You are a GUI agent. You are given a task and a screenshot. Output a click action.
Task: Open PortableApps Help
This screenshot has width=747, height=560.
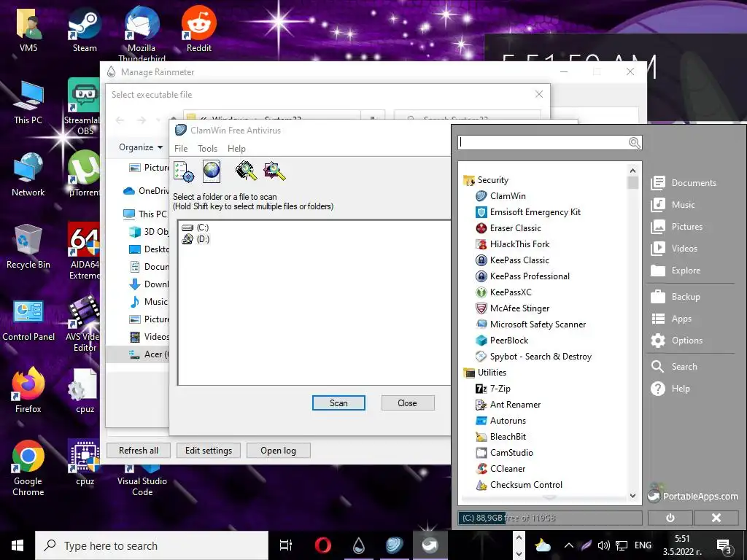click(670, 389)
